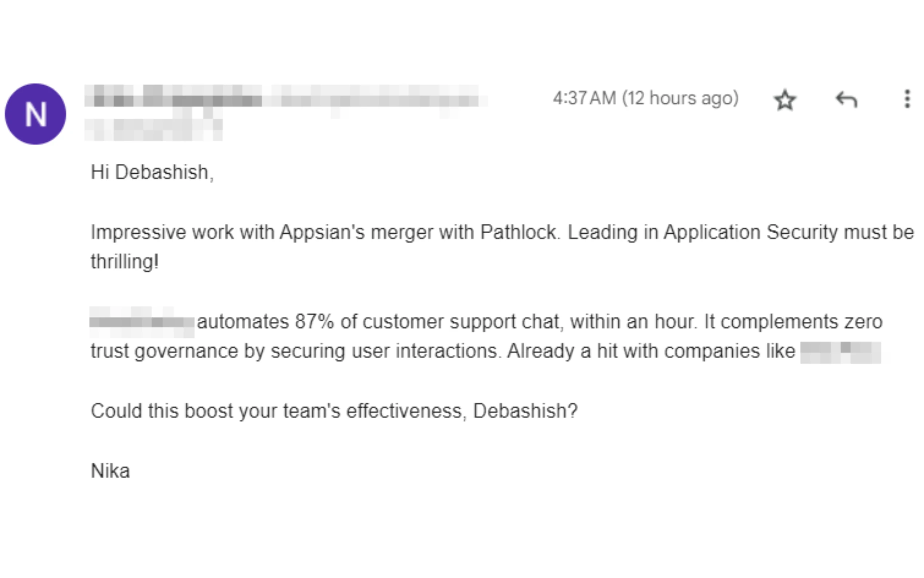Click the blurred product name before 'automates'
Viewport: 924px width, 578px height.
pos(142,322)
